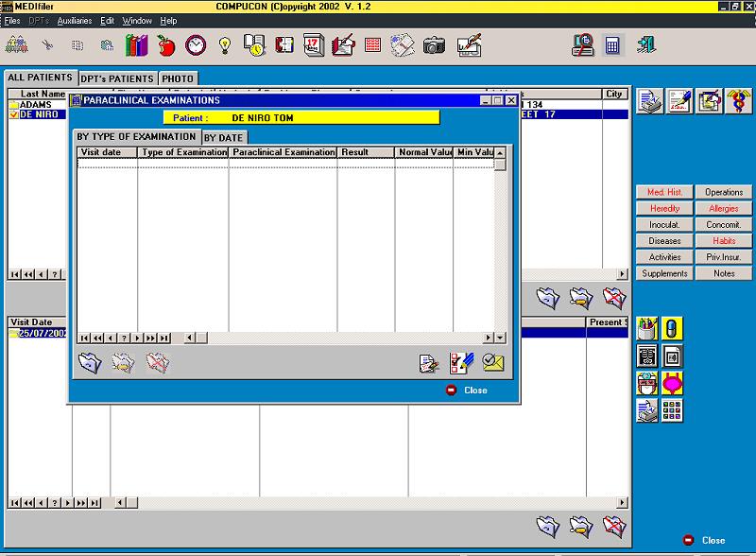The width and height of the screenshot is (756, 556).
Task: Switch to the BY DATE tab
Action: (224, 137)
